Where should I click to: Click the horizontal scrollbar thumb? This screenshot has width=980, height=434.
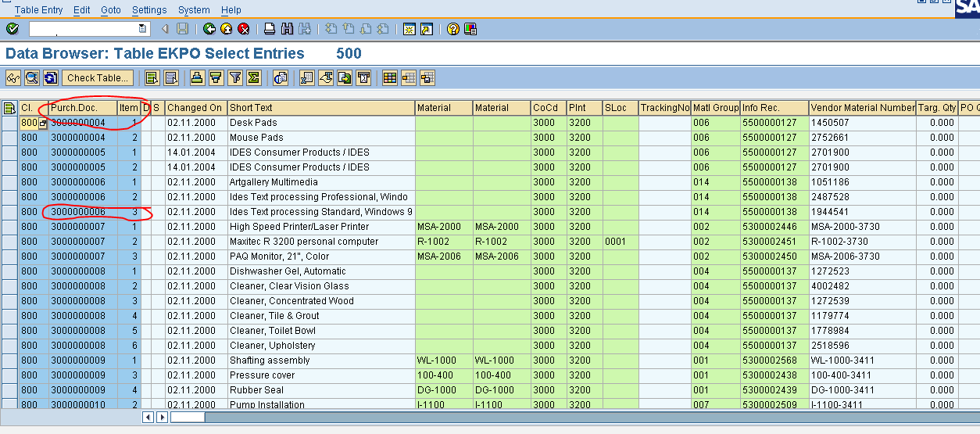pyautogui.click(x=188, y=417)
